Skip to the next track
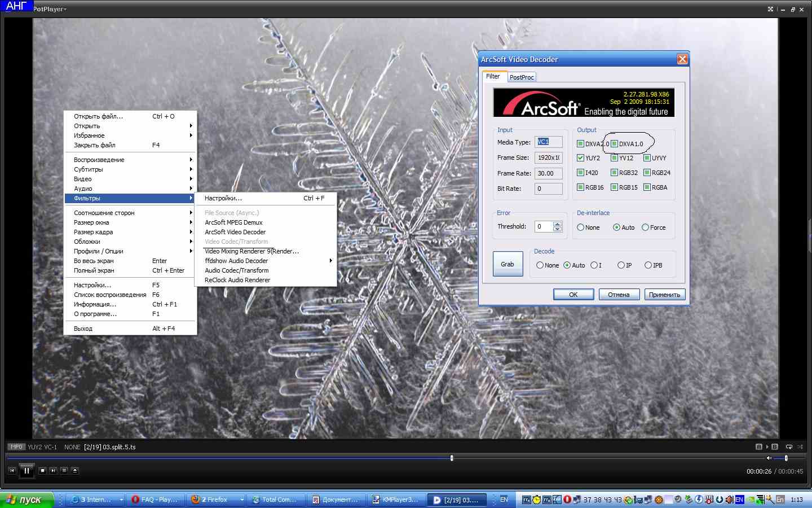The image size is (812, 508). point(53,470)
